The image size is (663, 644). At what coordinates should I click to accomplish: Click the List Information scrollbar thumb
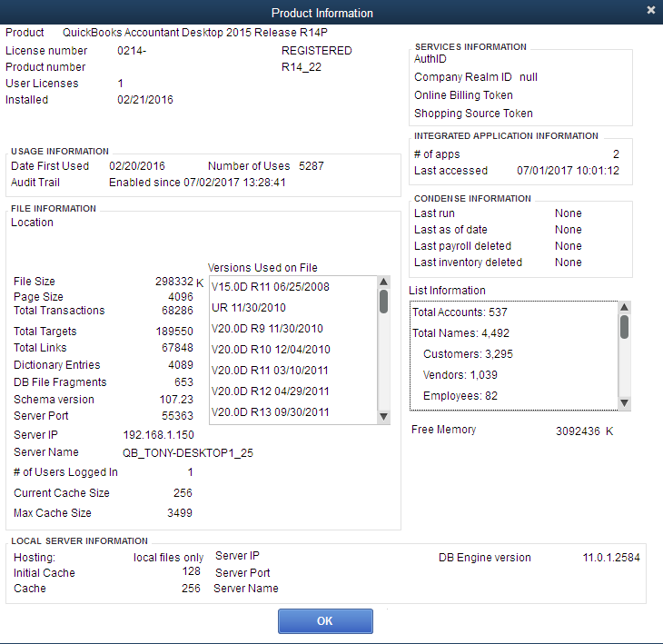click(624, 327)
